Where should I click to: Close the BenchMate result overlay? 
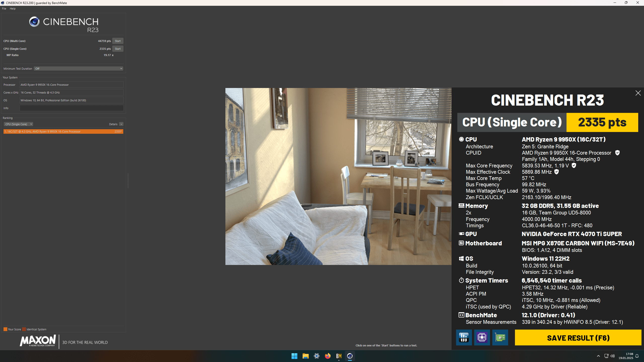638,93
